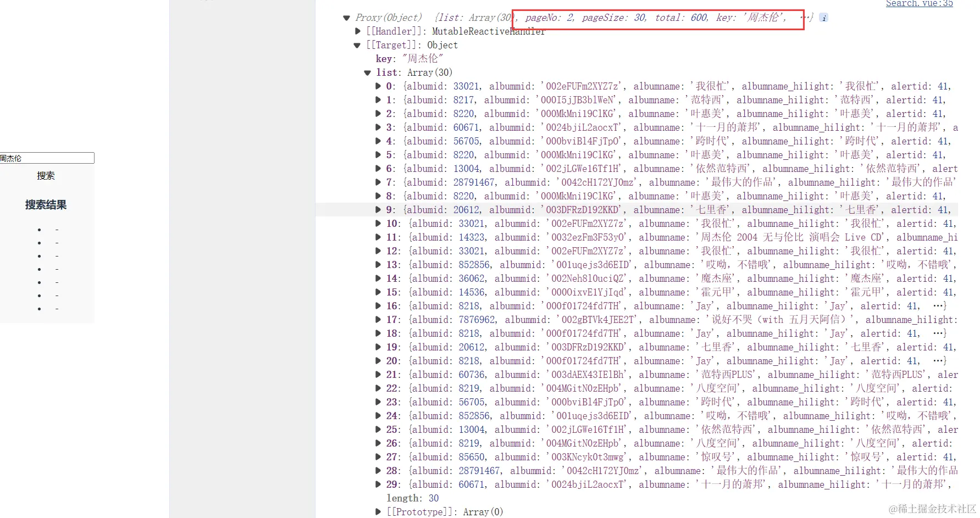
Task: Expand list item 5 in the array
Action: click(x=378, y=155)
